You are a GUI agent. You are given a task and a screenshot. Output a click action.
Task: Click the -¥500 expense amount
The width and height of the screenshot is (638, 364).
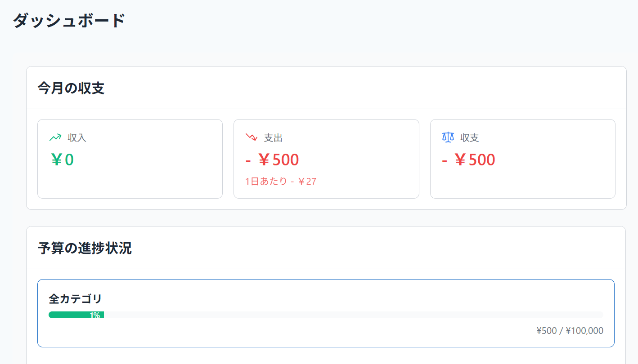[x=272, y=160]
